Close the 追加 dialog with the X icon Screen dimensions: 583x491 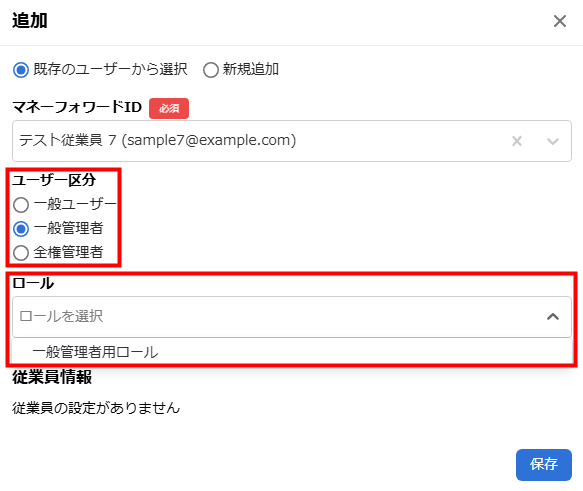tap(560, 21)
